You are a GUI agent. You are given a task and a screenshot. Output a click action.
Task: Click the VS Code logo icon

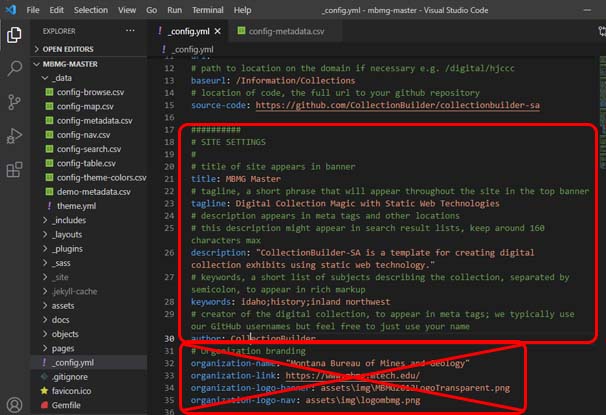click(x=10, y=9)
